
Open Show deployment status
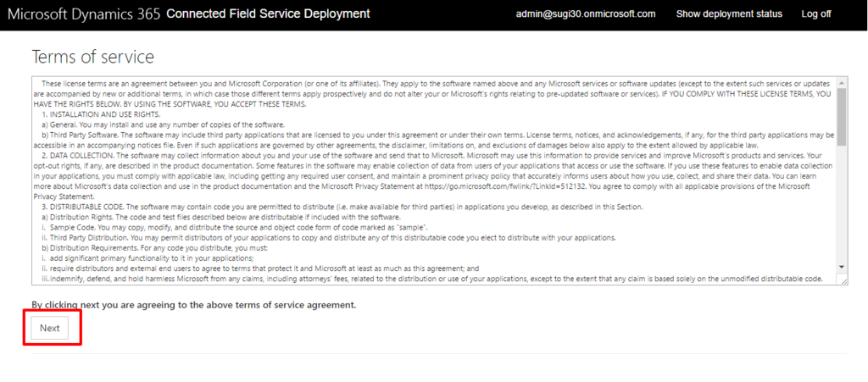click(x=729, y=14)
